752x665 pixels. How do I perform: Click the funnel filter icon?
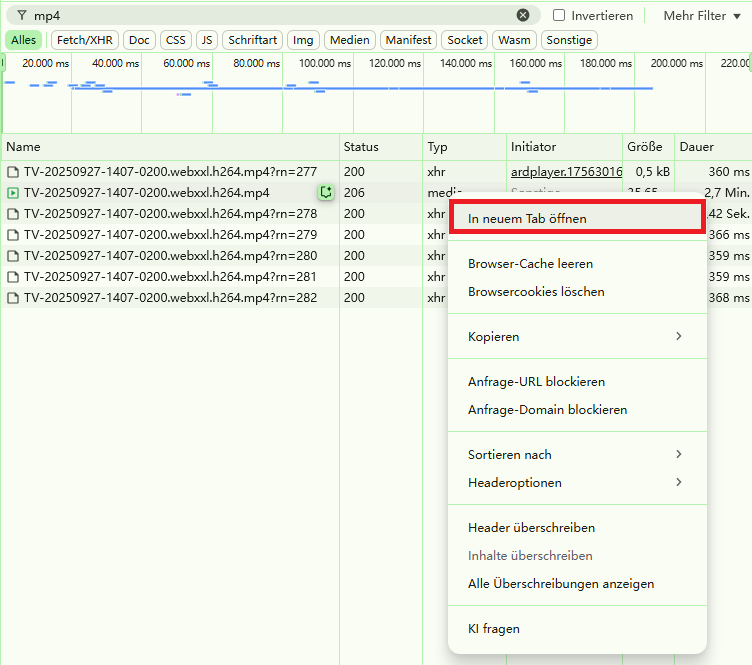22,16
